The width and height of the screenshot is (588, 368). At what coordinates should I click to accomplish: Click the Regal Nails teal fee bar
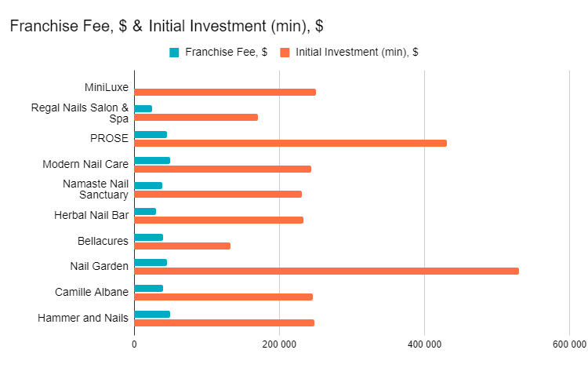pos(143,109)
